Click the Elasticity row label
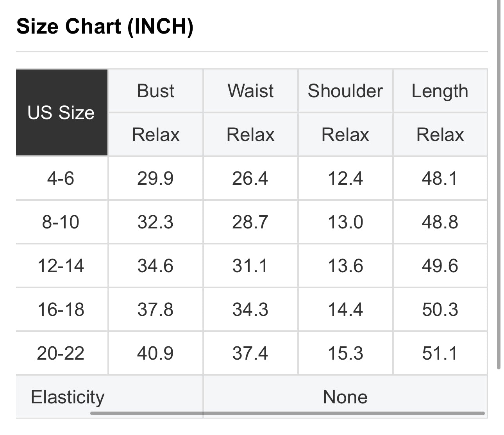 pos(68,397)
